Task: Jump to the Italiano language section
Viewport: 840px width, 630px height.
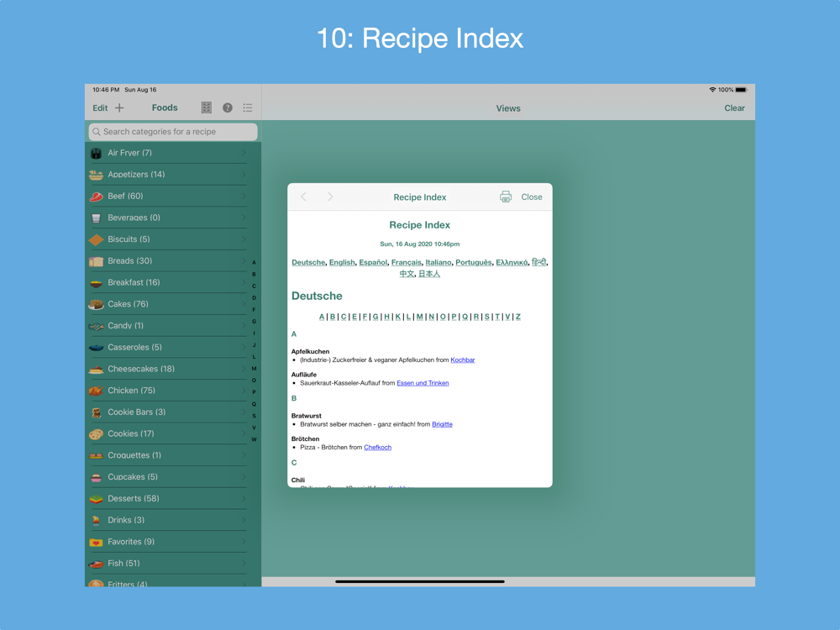Action: pyautogui.click(x=438, y=262)
